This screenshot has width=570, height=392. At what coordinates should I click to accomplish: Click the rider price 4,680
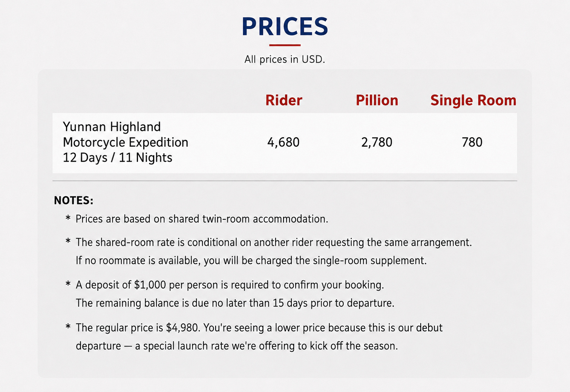[x=283, y=142]
